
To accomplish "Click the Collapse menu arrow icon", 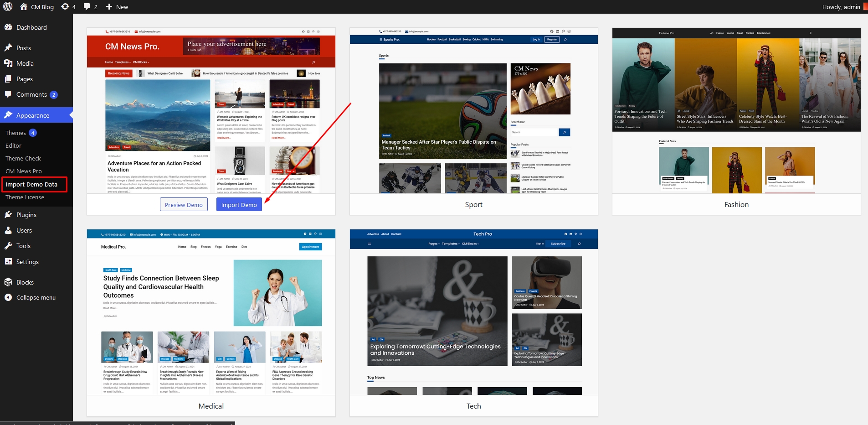I will (8, 297).
